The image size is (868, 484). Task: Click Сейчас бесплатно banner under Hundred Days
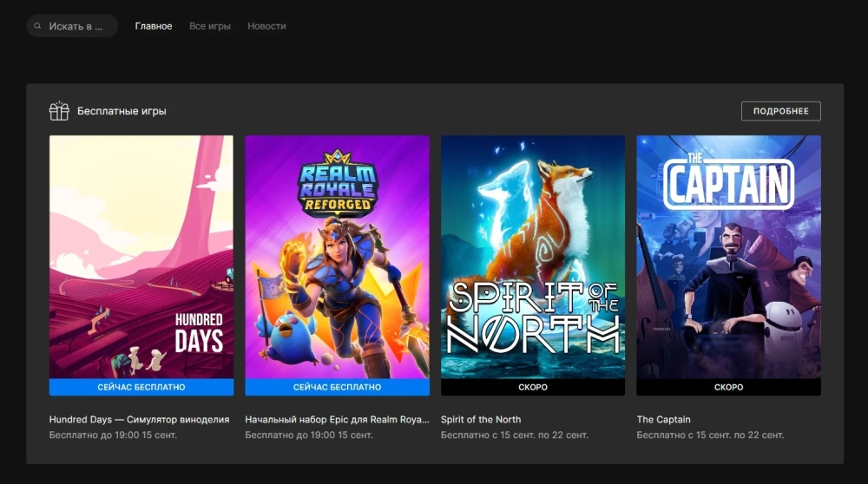pos(141,387)
